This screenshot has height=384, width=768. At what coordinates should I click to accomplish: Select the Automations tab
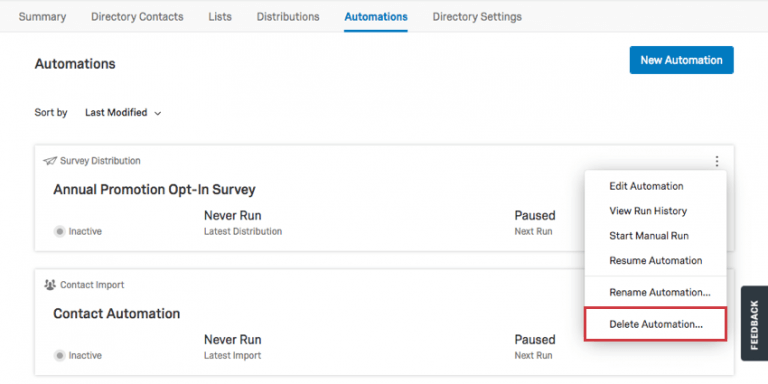pyautogui.click(x=376, y=17)
